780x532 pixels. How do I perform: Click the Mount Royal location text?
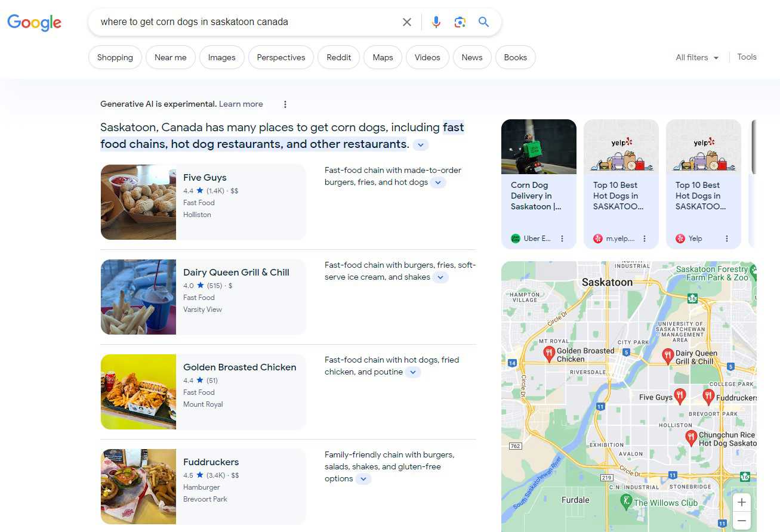pos(203,404)
